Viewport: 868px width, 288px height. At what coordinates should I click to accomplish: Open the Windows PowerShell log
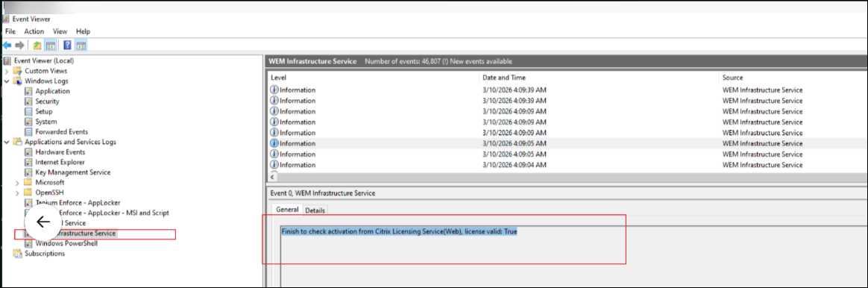coord(66,243)
